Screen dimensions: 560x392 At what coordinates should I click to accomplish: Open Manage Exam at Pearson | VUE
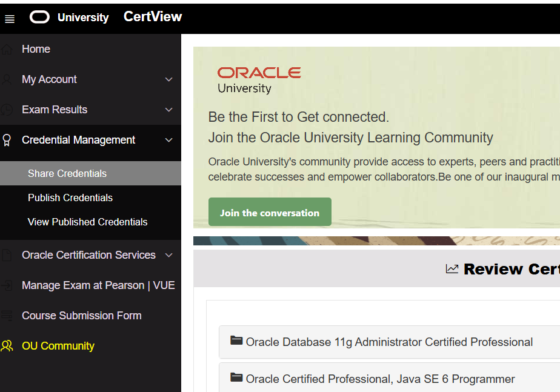click(x=90, y=285)
